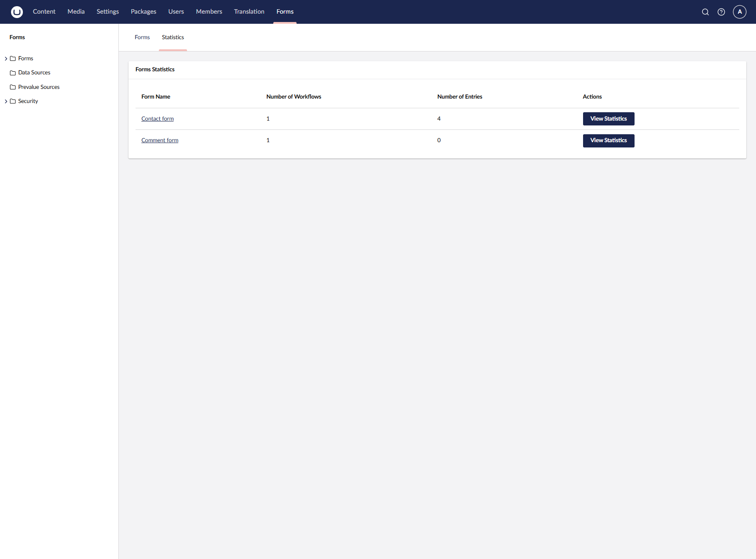View statistics for Comment form
The width and height of the screenshot is (756, 559).
pyautogui.click(x=608, y=140)
